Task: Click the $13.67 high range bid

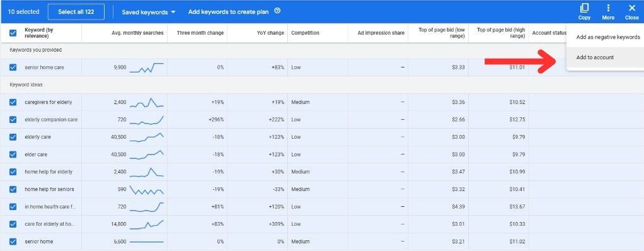Action: click(x=517, y=207)
